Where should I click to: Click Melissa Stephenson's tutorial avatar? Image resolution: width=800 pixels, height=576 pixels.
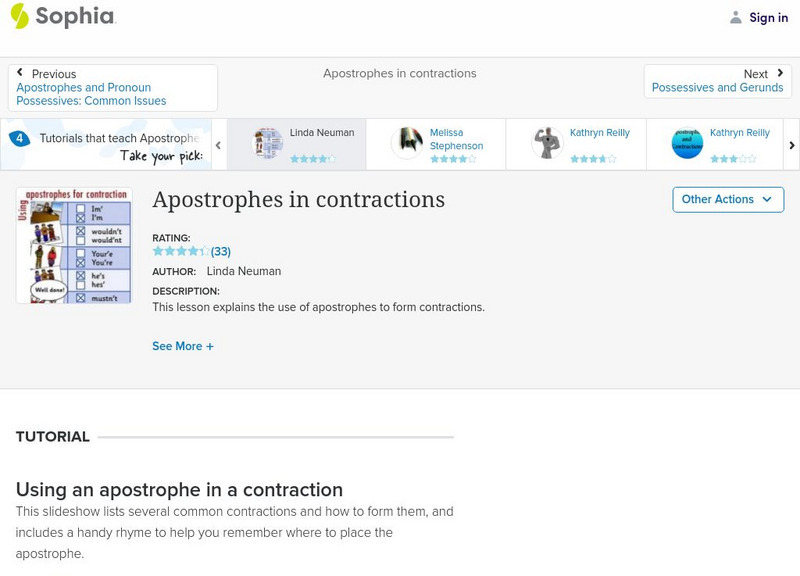click(x=407, y=143)
